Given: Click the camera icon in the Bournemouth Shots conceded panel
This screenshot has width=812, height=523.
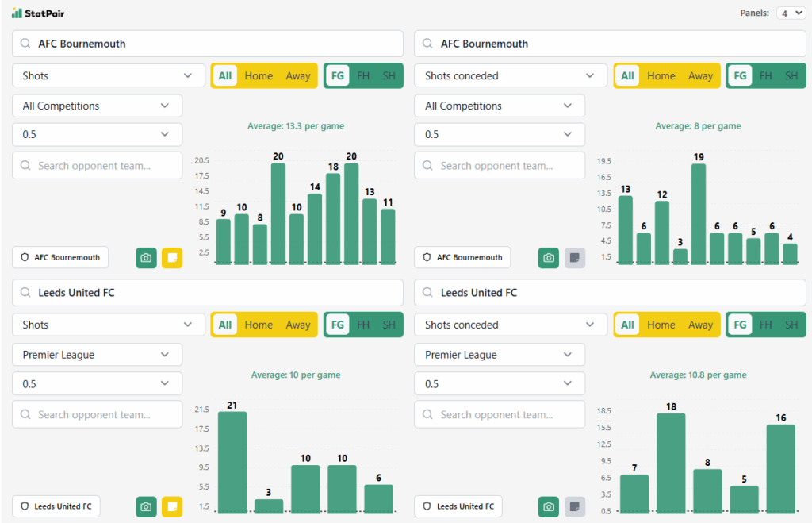Looking at the screenshot, I should tap(549, 258).
